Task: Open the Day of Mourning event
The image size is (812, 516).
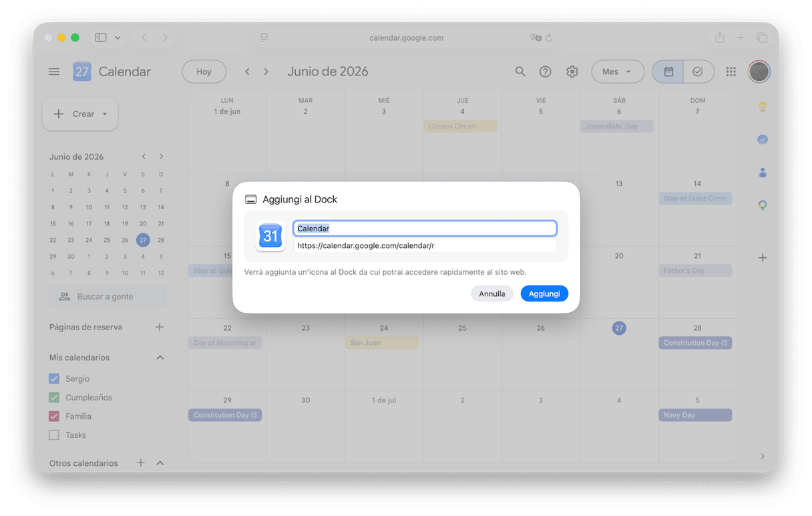Action: pyautogui.click(x=225, y=343)
